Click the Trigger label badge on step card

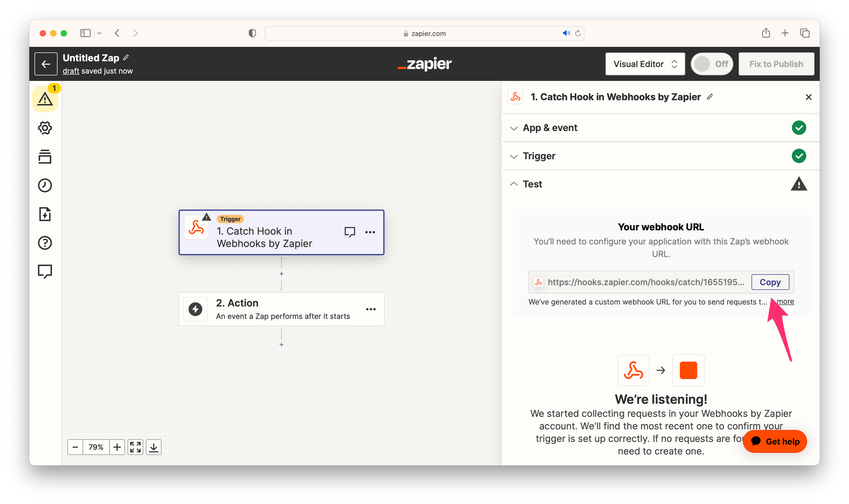pyautogui.click(x=231, y=219)
